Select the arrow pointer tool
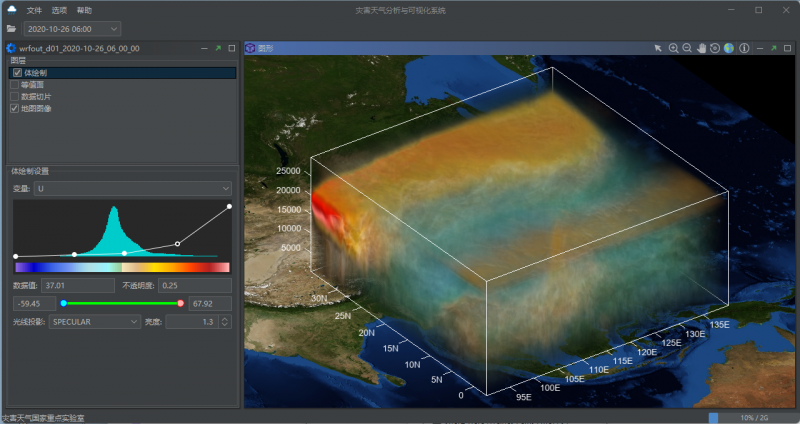Viewport: 800px width, 424px height. coord(658,48)
